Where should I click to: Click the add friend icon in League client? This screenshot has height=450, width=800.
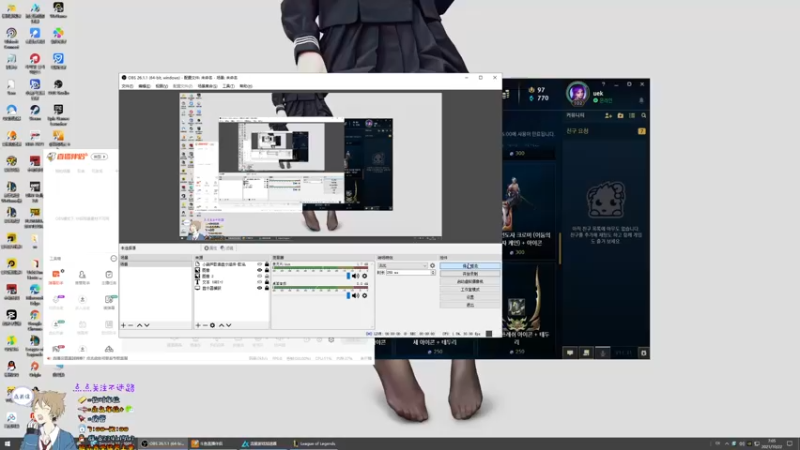[608, 116]
